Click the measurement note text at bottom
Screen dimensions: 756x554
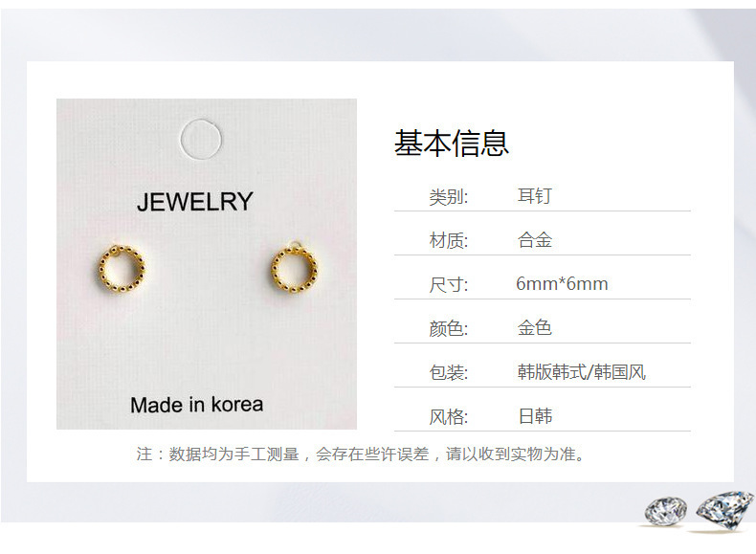click(x=360, y=454)
